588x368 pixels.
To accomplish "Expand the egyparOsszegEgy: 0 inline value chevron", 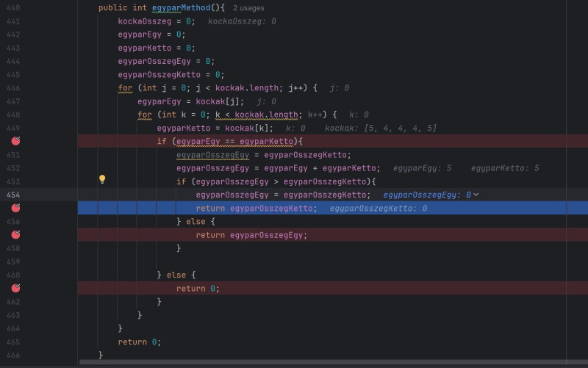I will [476, 195].
